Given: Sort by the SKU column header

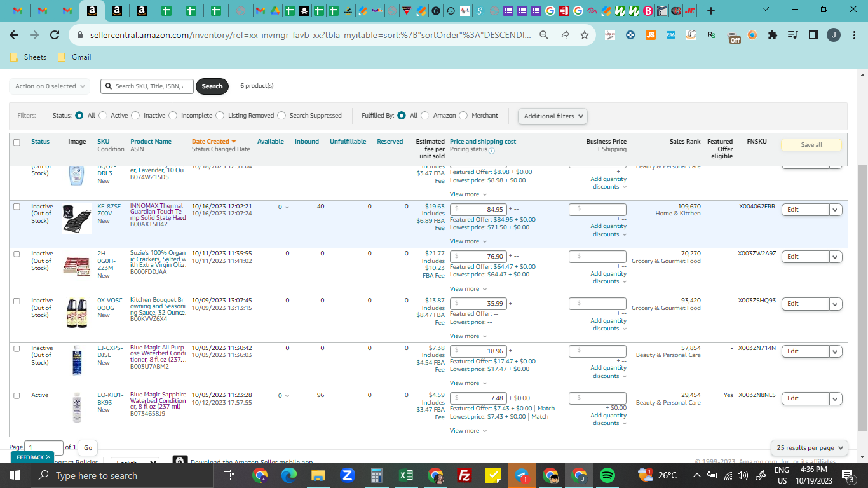Looking at the screenshot, I should (x=103, y=142).
